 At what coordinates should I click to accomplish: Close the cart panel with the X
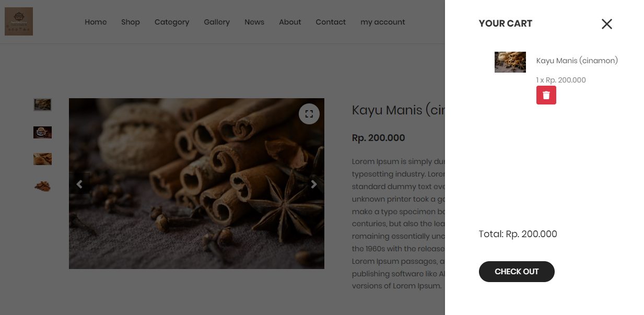(x=606, y=24)
